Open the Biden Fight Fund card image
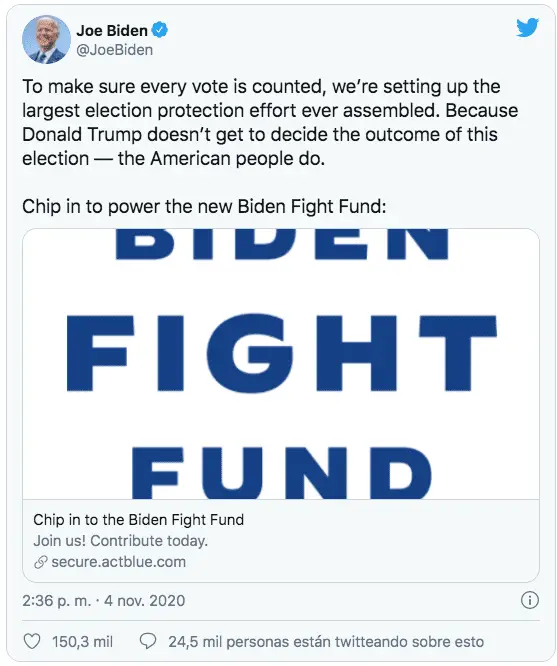The image size is (557, 666). [x=281, y=364]
